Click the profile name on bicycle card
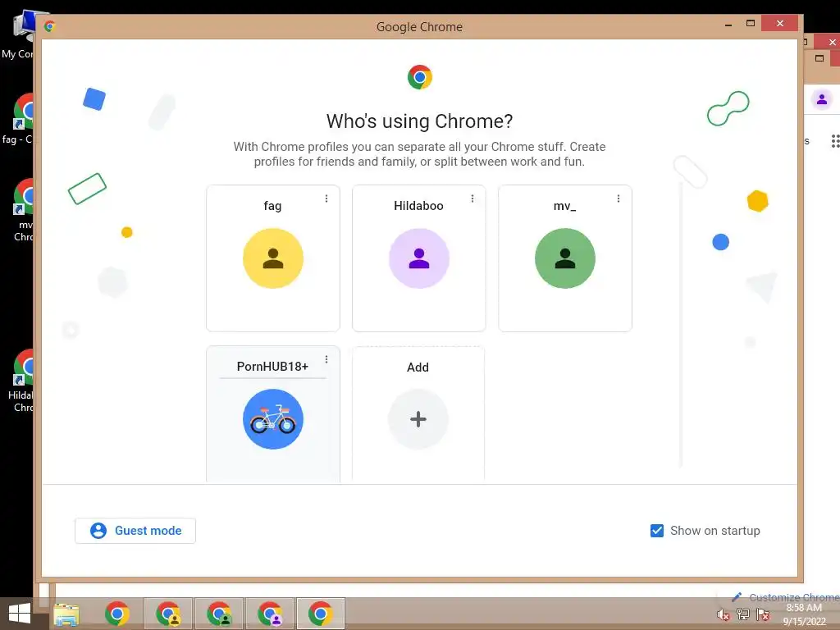The image size is (840, 630). coord(272,367)
